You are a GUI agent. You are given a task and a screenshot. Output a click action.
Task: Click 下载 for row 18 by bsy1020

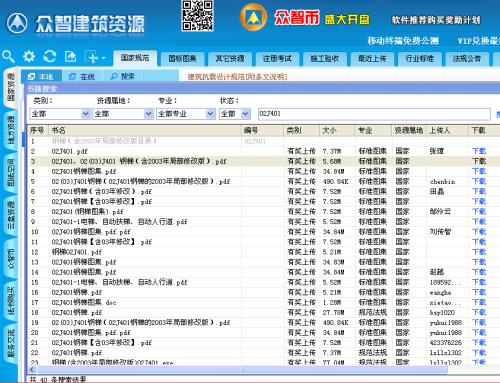click(x=479, y=312)
